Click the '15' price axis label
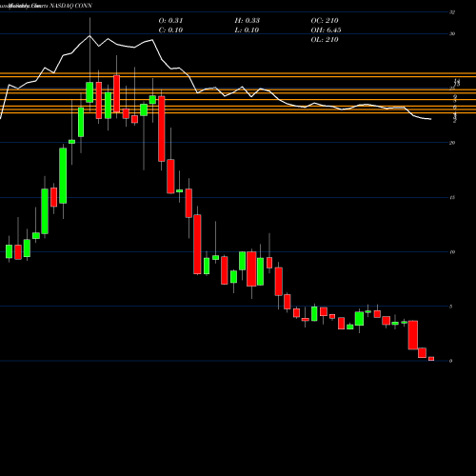 coord(452,197)
